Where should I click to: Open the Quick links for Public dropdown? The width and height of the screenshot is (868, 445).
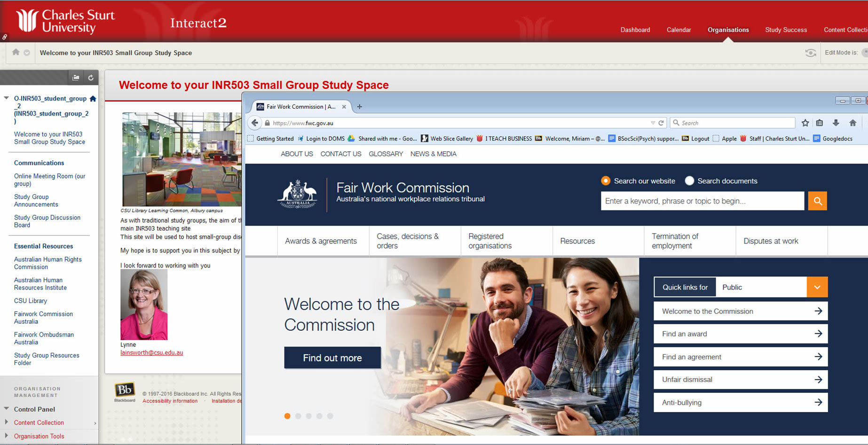coord(817,287)
